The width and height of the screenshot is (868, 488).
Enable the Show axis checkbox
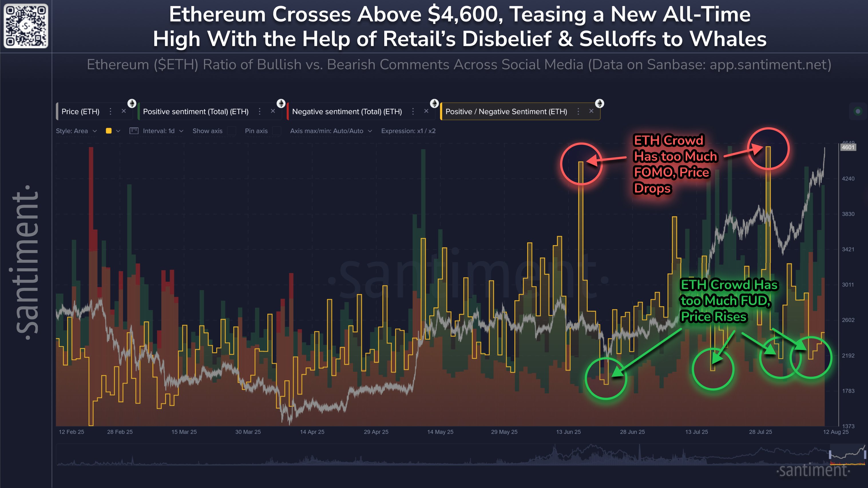tap(231, 131)
